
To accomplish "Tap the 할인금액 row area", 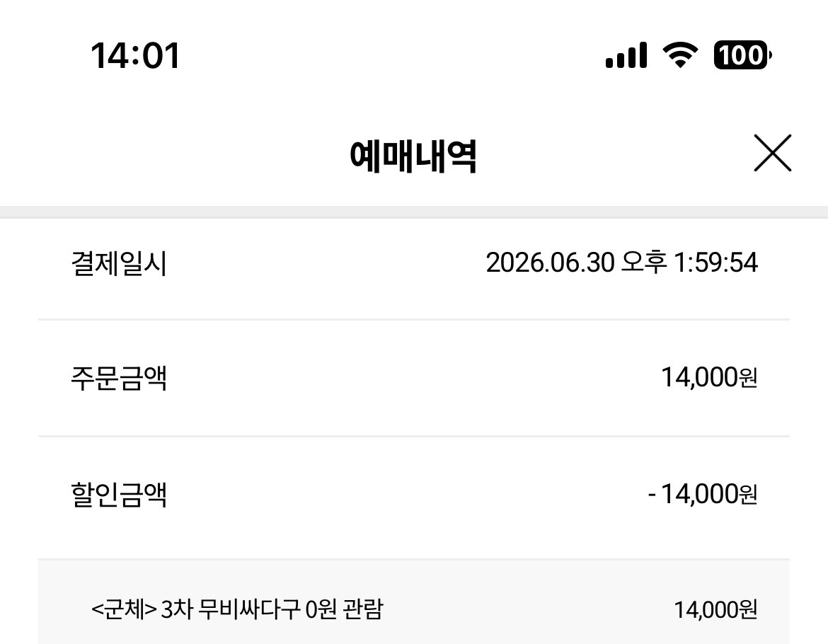I will pos(414,498).
